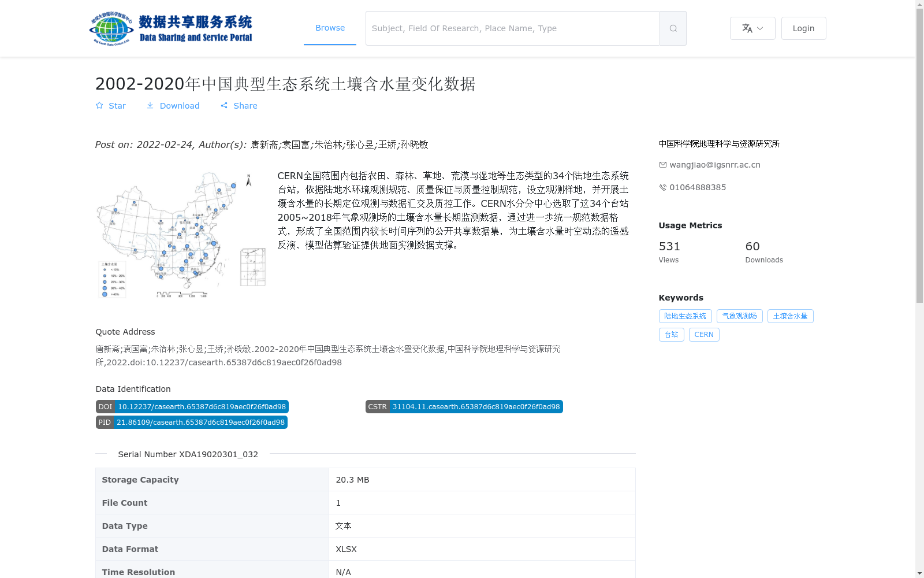Click the page scrollbar thumb
Screen dimensions: 924x578
pos(919,155)
